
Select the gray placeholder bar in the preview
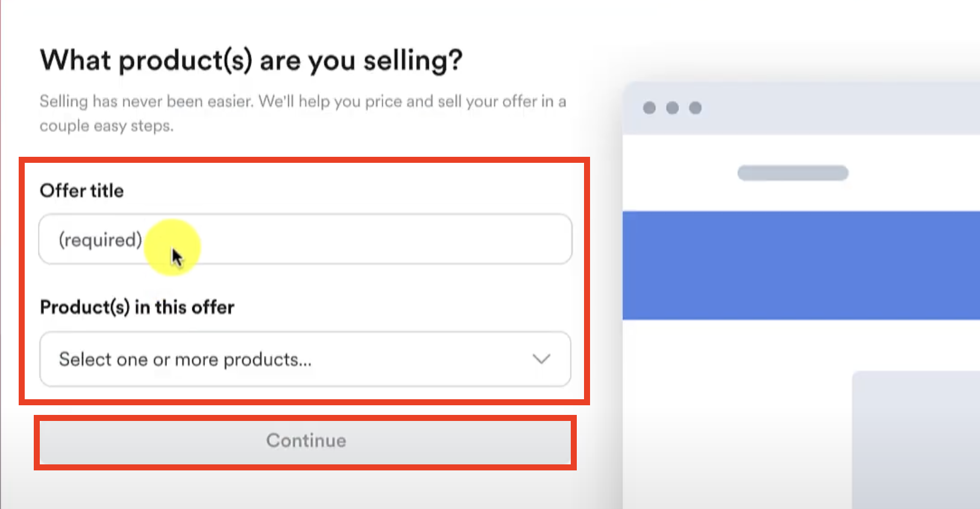[793, 173]
